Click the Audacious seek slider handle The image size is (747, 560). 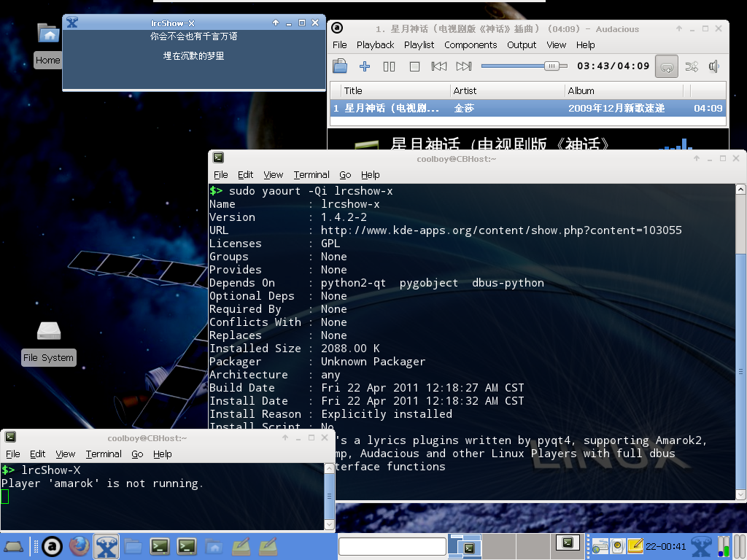point(551,66)
